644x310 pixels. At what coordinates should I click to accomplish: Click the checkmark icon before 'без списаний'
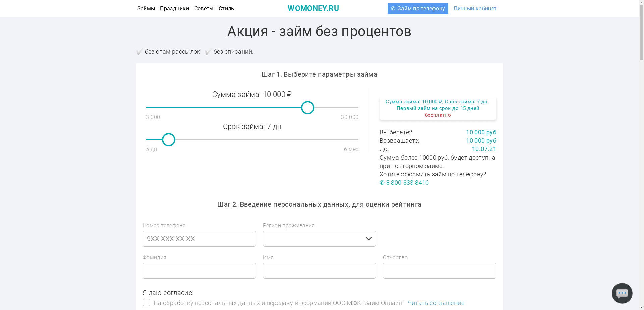(x=208, y=52)
